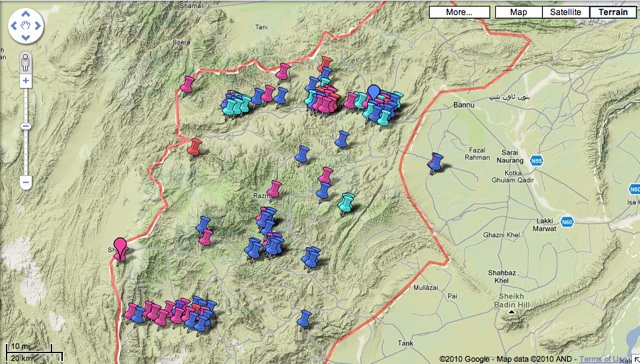This screenshot has height=364, width=640.
Task: Click the large pink balloon marker on the western border
Action: pos(120,249)
